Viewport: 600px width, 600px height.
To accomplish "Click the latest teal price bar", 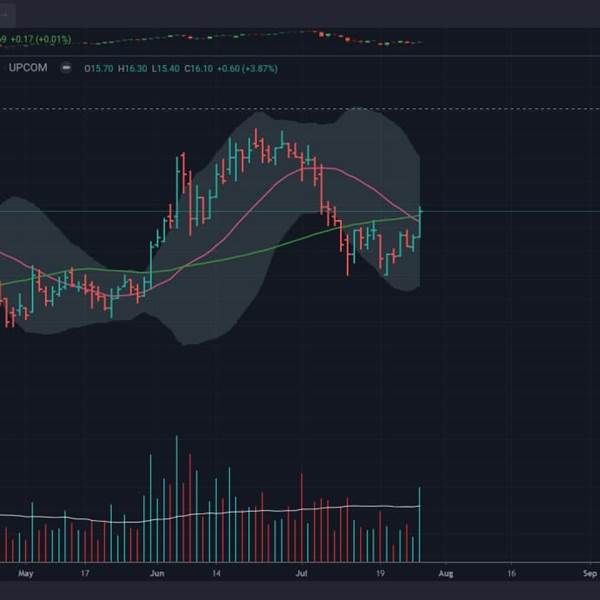I will [x=420, y=222].
